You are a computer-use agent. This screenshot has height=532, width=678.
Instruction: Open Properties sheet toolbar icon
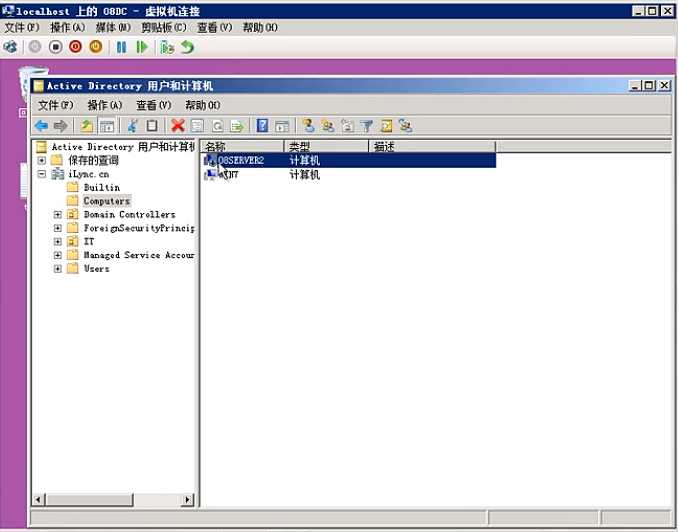point(197,126)
